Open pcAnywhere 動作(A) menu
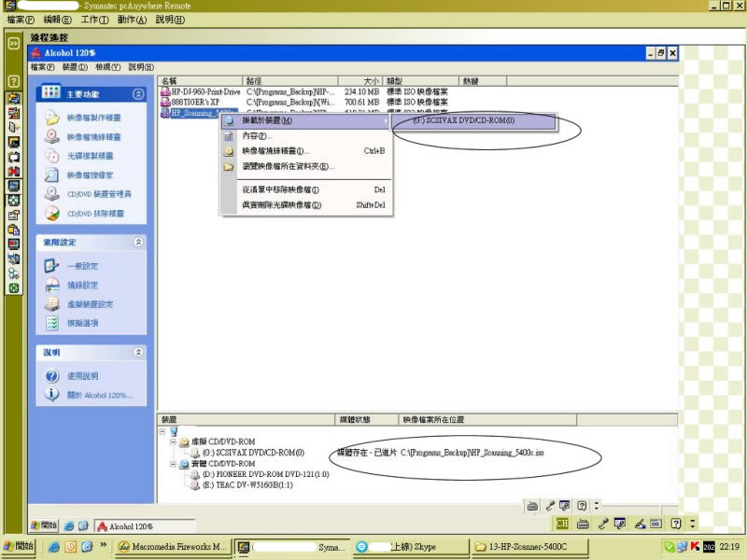 [132, 20]
